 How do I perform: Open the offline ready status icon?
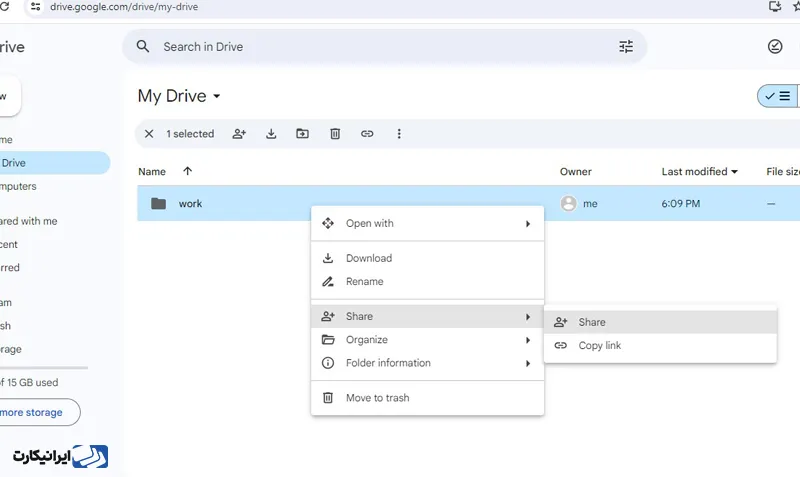[774, 46]
